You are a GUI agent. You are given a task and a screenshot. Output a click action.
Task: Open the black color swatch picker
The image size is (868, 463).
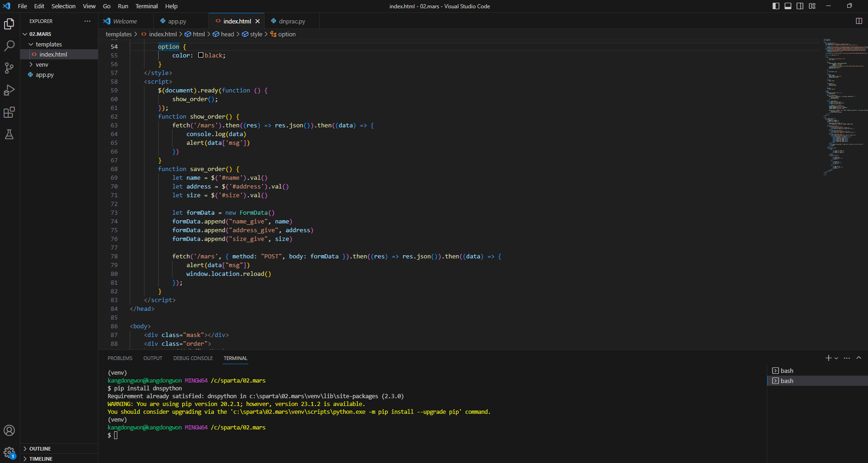[201, 55]
